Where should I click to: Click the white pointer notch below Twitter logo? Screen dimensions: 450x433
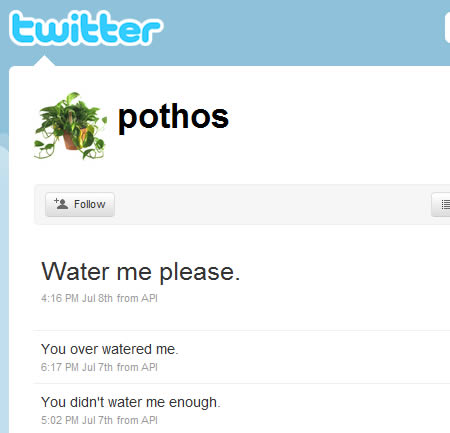[x=44, y=61]
